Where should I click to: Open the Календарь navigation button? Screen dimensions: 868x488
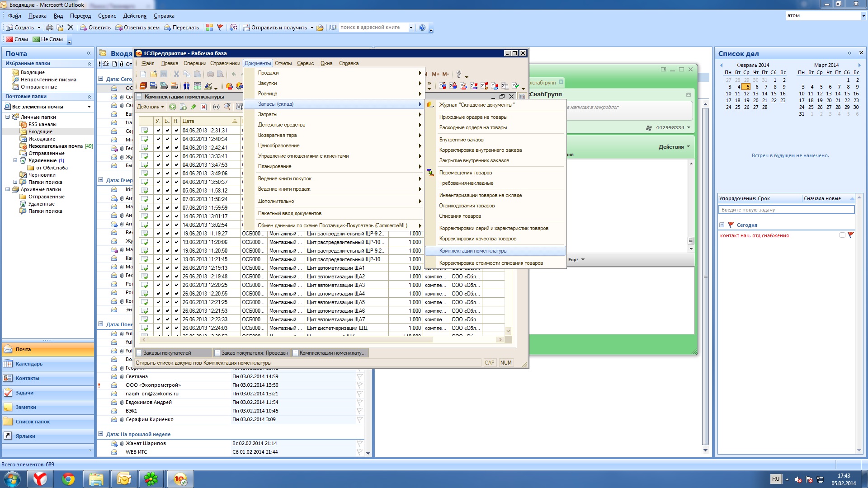pyautogui.click(x=48, y=364)
